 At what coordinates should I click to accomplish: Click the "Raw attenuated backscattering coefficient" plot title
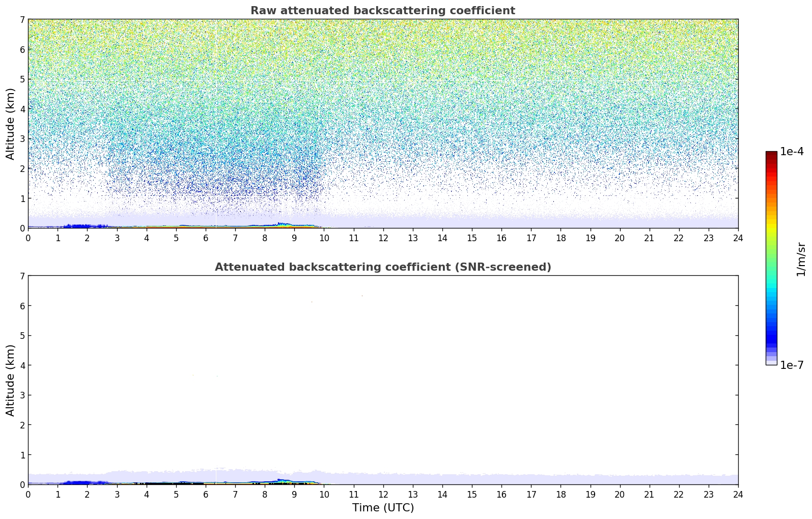pyautogui.click(x=382, y=11)
